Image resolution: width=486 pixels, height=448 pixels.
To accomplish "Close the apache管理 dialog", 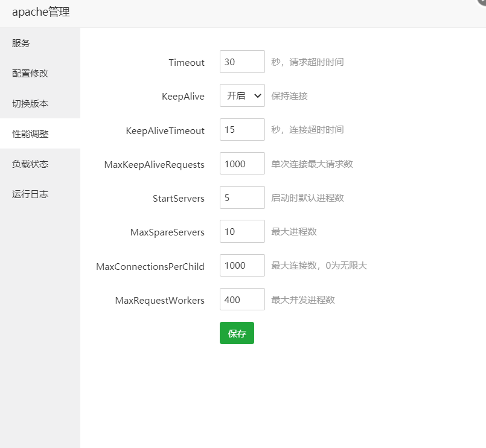I will [482, 1].
